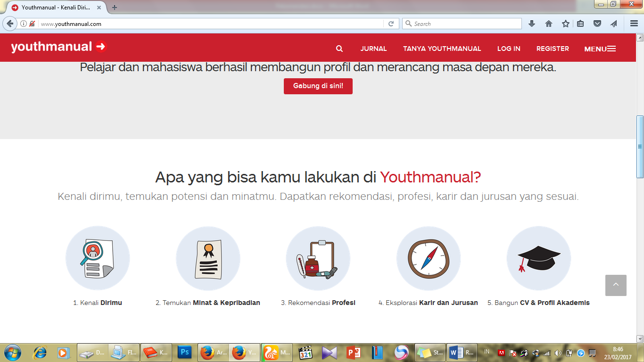Open a new tab with the plus button

(x=115, y=8)
